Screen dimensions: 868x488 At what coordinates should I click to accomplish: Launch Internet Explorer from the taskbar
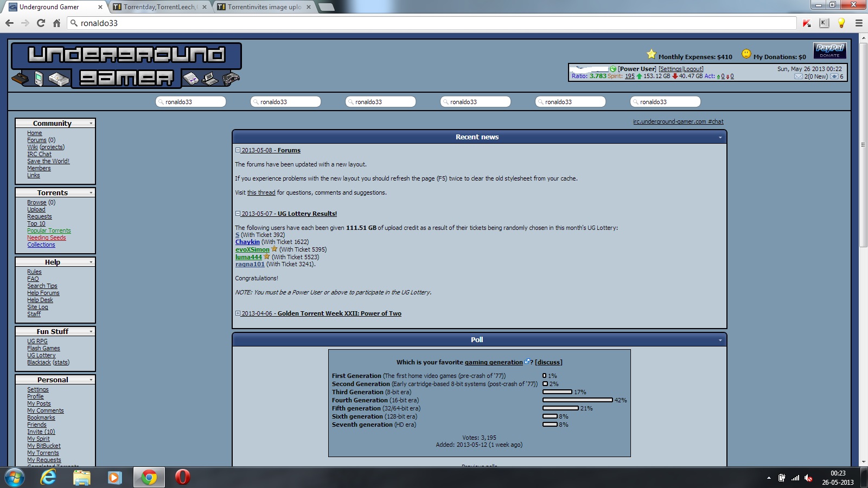coord(48,478)
